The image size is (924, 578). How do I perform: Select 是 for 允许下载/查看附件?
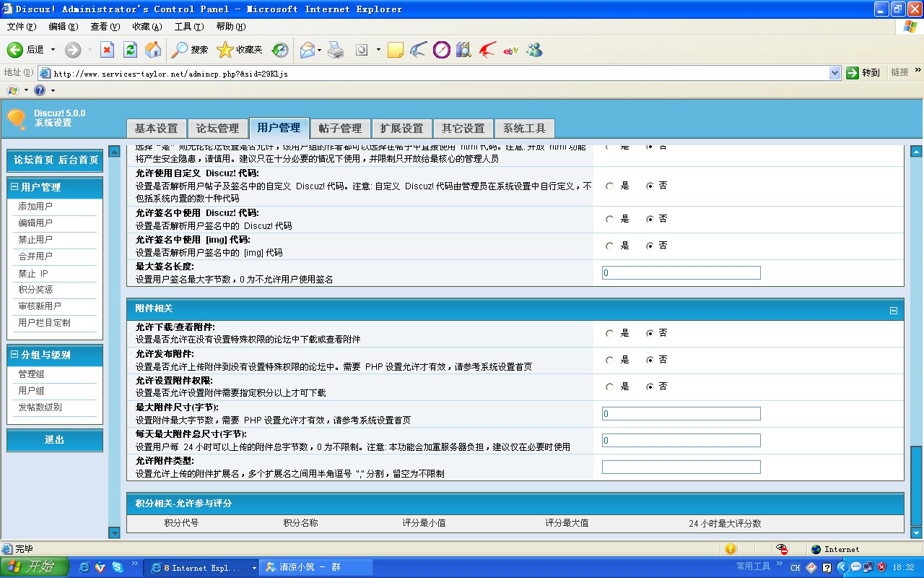tap(609, 333)
